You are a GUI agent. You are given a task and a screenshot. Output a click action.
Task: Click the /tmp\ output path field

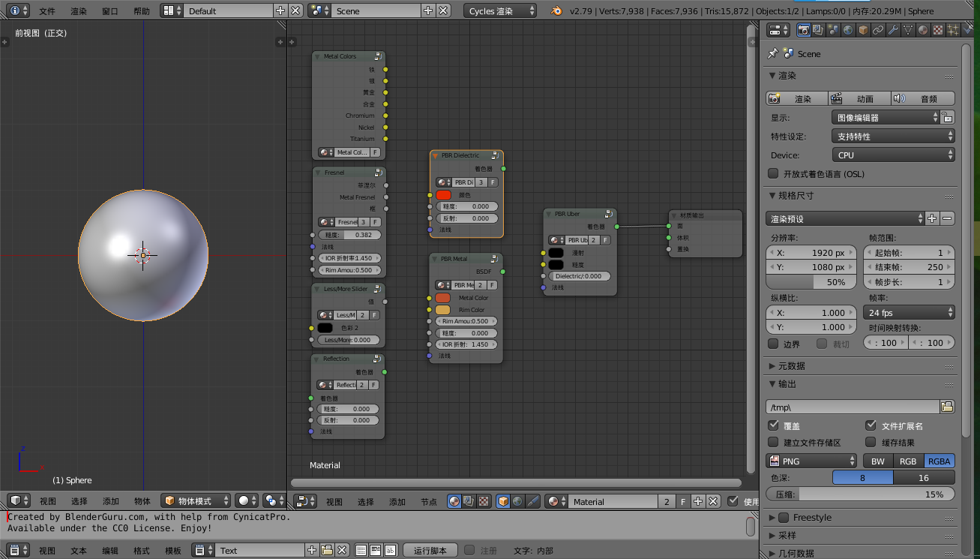tap(852, 407)
